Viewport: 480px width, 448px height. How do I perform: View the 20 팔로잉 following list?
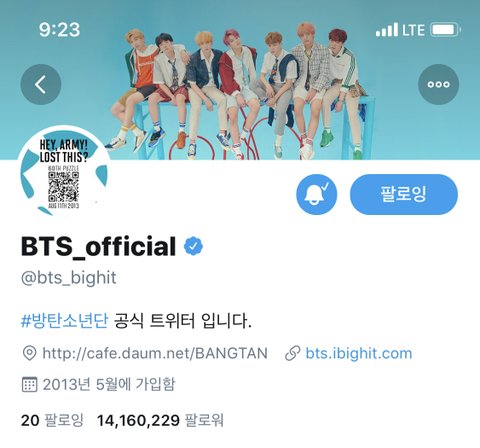pos(52,420)
